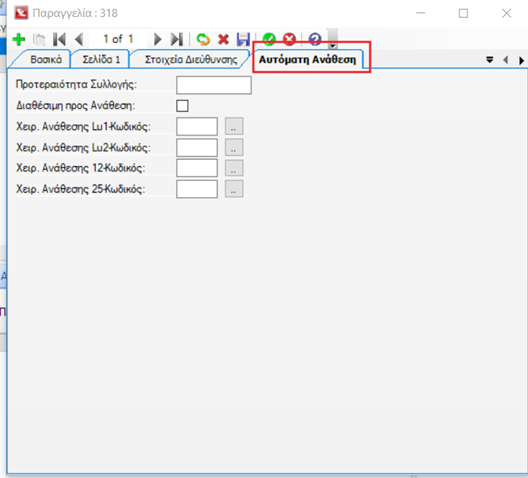Image resolution: width=528 pixels, height=478 pixels.
Task: Click lookup button for 25-Κωδικός
Action: pyautogui.click(x=234, y=189)
